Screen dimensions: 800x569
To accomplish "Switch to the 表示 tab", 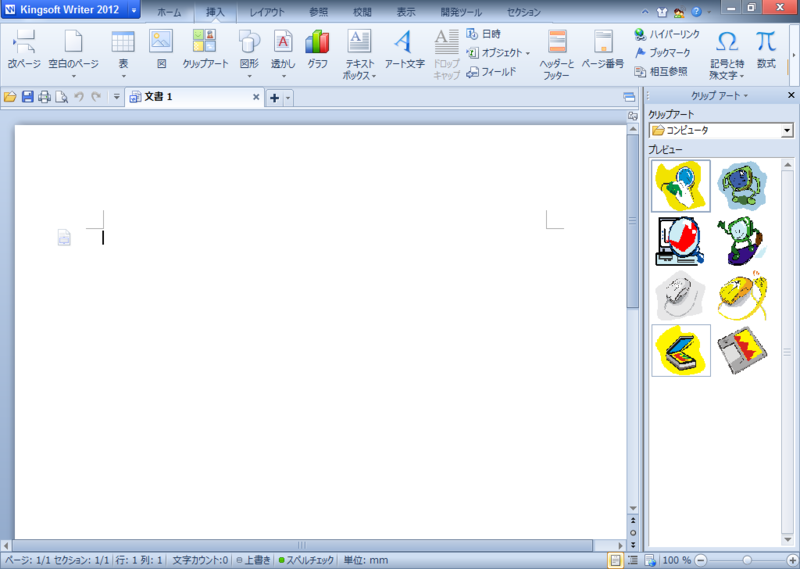I will [406, 12].
